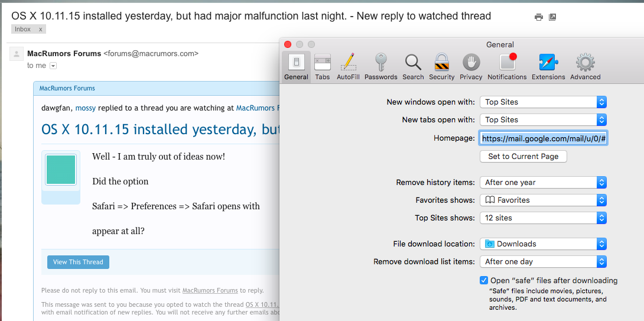The image size is (644, 321).
Task: Open the MacRumors Forums header link
Action: pyautogui.click(x=67, y=88)
